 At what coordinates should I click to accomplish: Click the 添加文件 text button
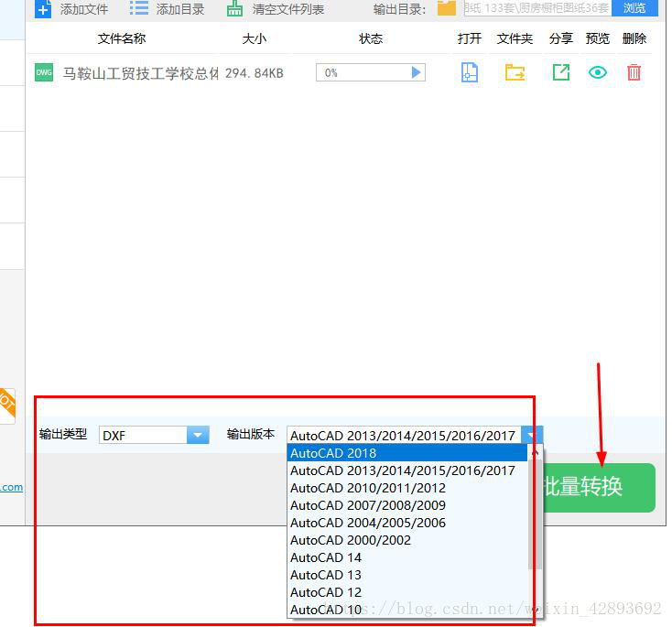coord(84,9)
